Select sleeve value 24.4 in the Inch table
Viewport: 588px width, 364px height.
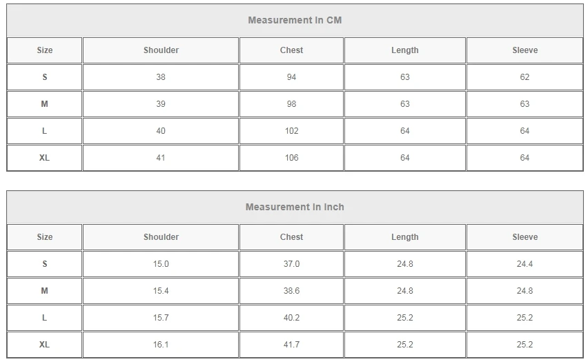525,264
